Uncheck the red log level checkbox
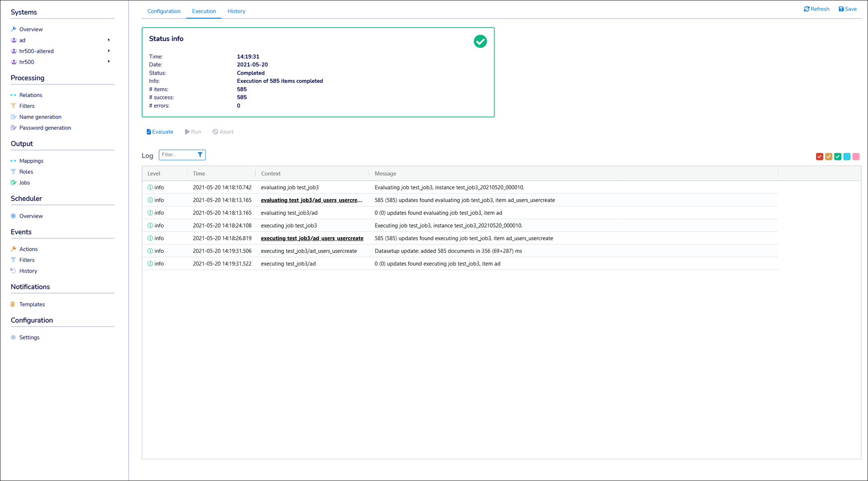The image size is (868, 481). click(819, 157)
